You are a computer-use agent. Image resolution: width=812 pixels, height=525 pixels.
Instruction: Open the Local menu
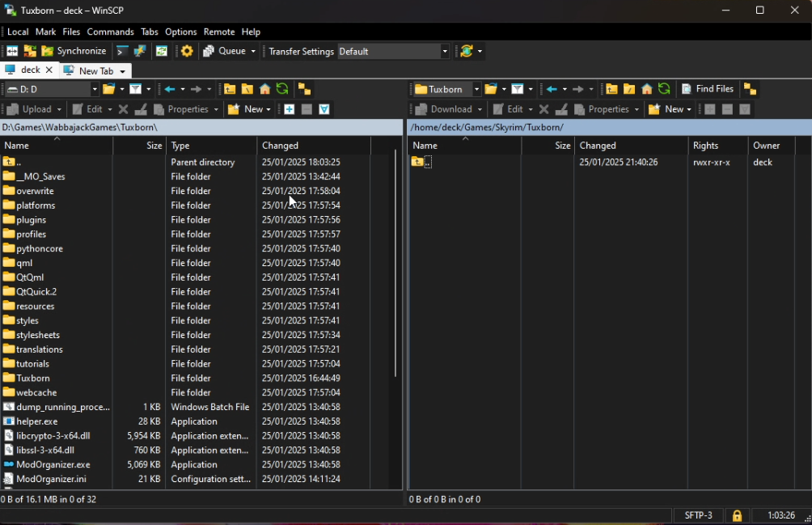[x=18, y=32]
